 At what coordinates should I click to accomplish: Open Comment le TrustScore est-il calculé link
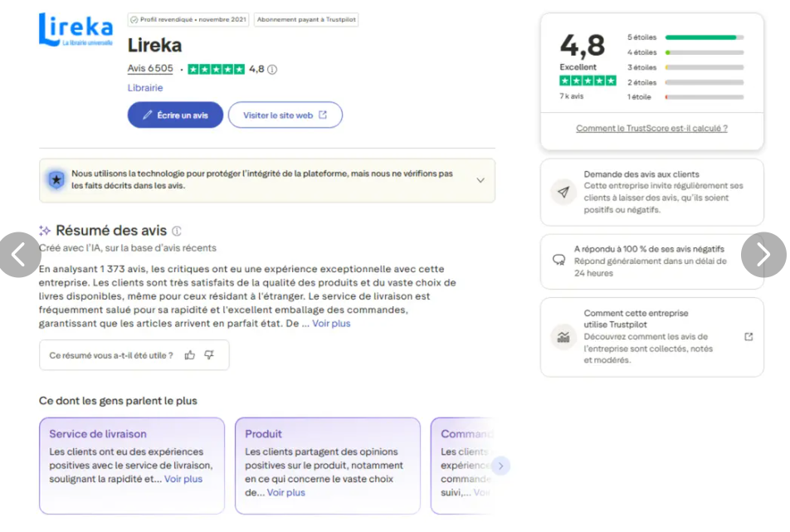652,129
